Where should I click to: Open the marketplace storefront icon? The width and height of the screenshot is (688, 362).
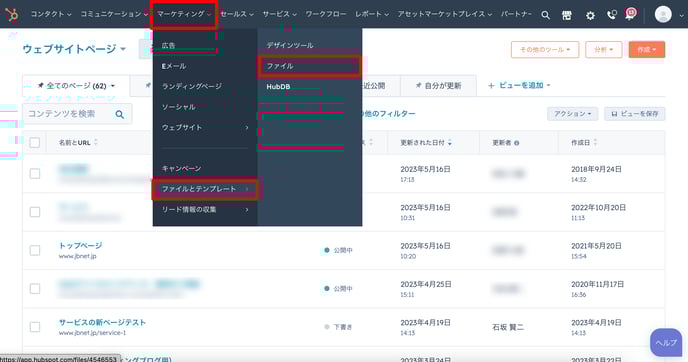click(x=567, y=15)
